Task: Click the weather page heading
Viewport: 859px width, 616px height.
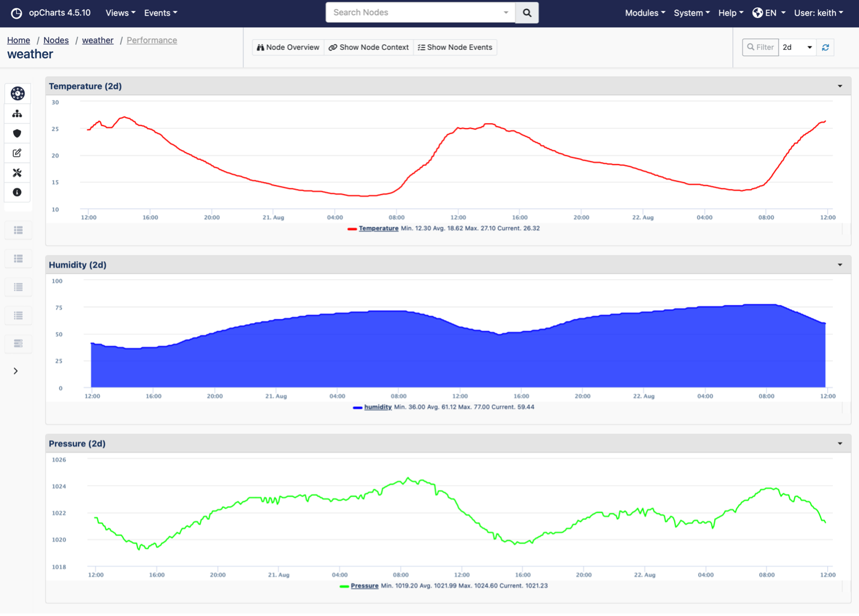Action: tap(30, 54)
